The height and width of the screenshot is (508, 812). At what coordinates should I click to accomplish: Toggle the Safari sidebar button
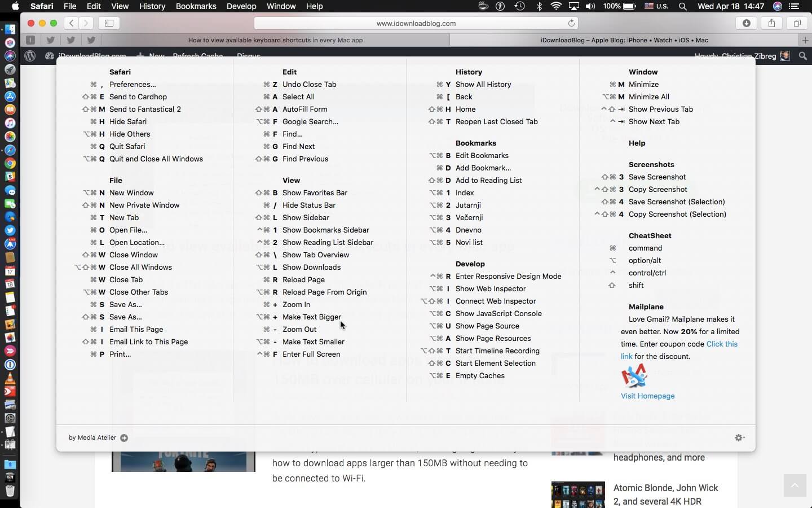[x=109, y=23]
